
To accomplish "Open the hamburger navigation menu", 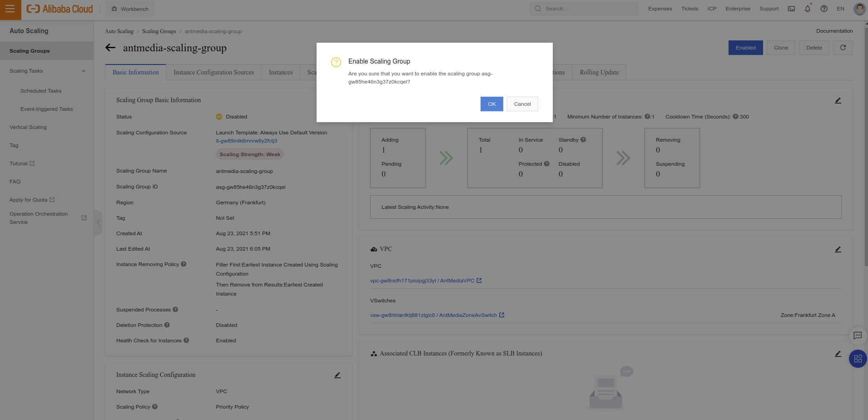I will [x=10, y=9].
